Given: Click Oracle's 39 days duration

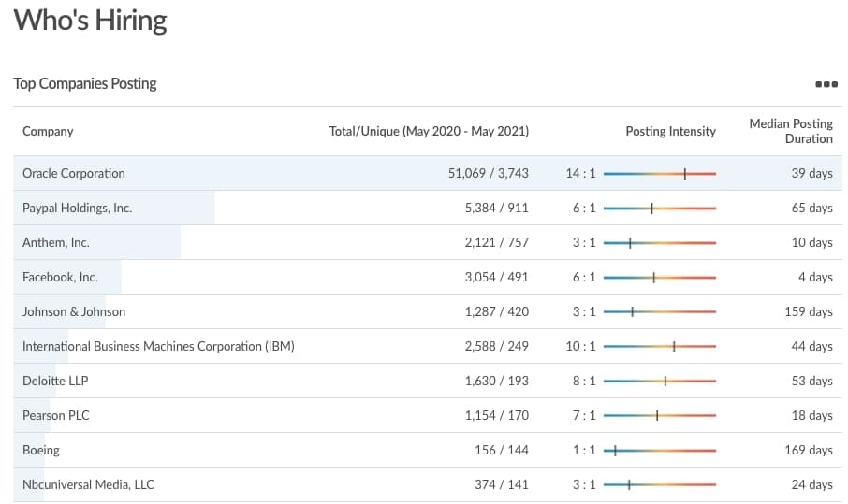Looking at the screenshot, I should pyautogui.click(x=811, y=173).
